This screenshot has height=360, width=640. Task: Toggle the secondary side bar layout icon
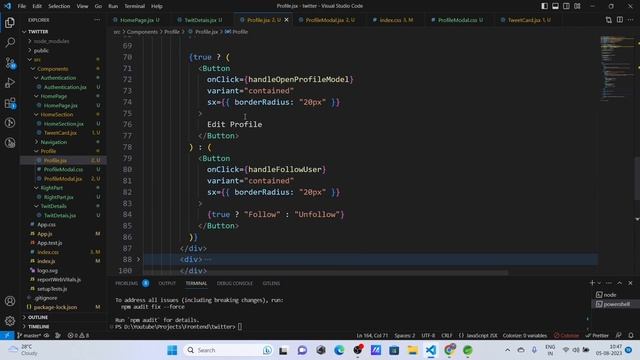tap(567, 6)
